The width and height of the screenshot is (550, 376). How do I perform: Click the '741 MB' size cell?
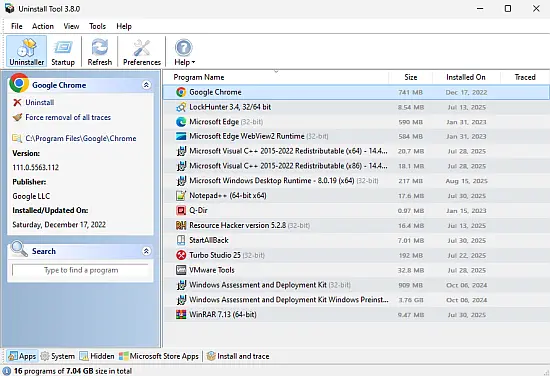[x=410, y=93]
